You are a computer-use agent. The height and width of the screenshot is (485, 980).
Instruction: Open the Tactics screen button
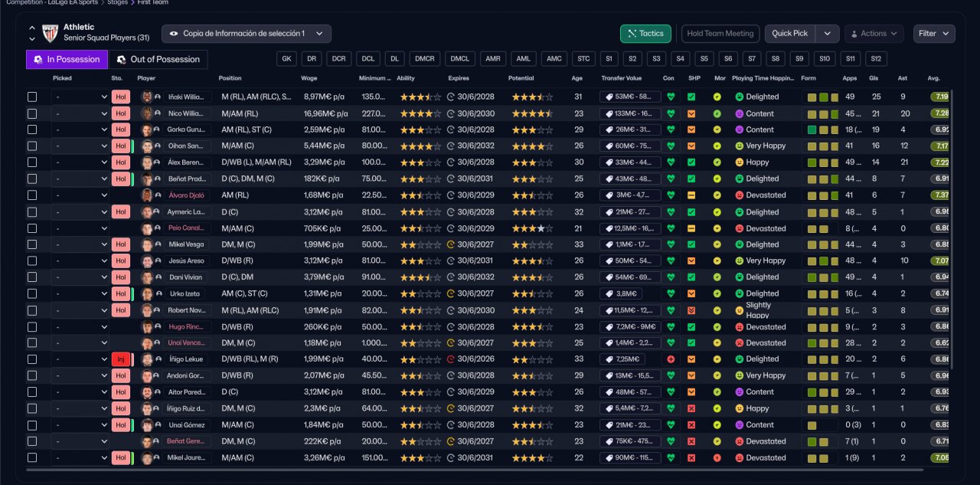[645, 34]
